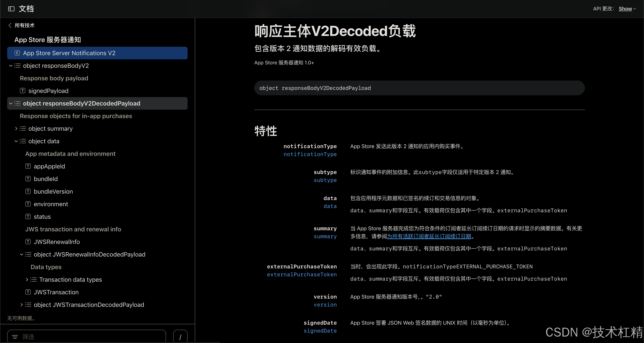This screenshot has width=644, height=343.
Task: Click the bundleVersion type icon
Action: click(x=28, y=191)
